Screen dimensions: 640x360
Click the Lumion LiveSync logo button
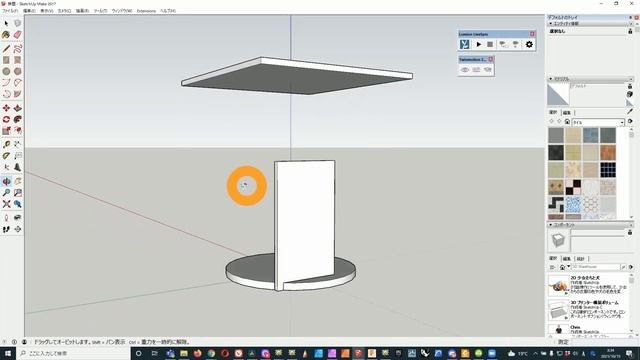pos(464,44)
